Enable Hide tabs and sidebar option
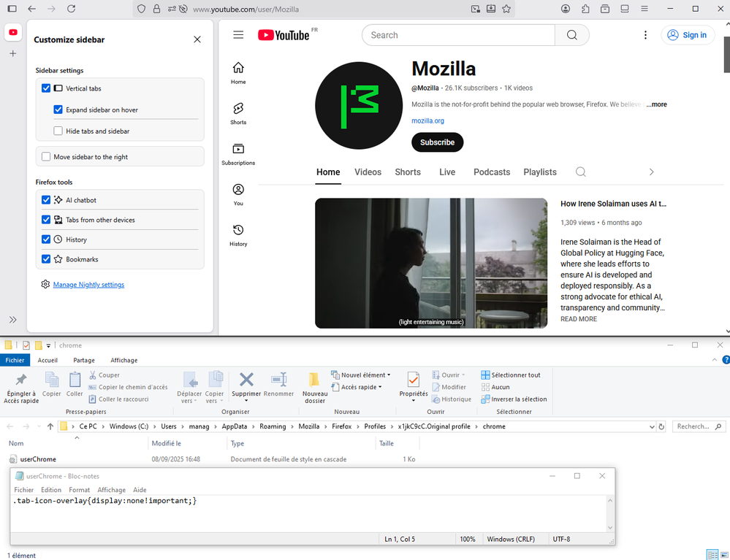The image size is (730, 560). (58, 131)
